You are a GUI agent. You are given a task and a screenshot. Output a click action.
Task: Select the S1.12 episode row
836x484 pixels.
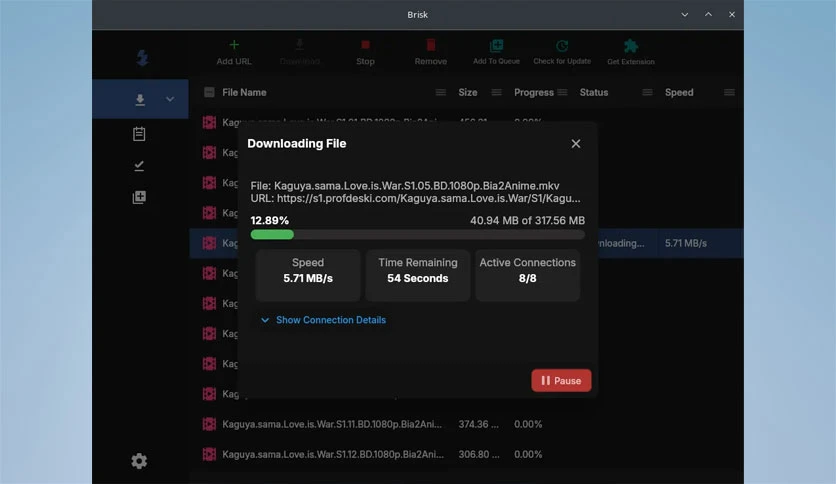[x=467, y=454]
